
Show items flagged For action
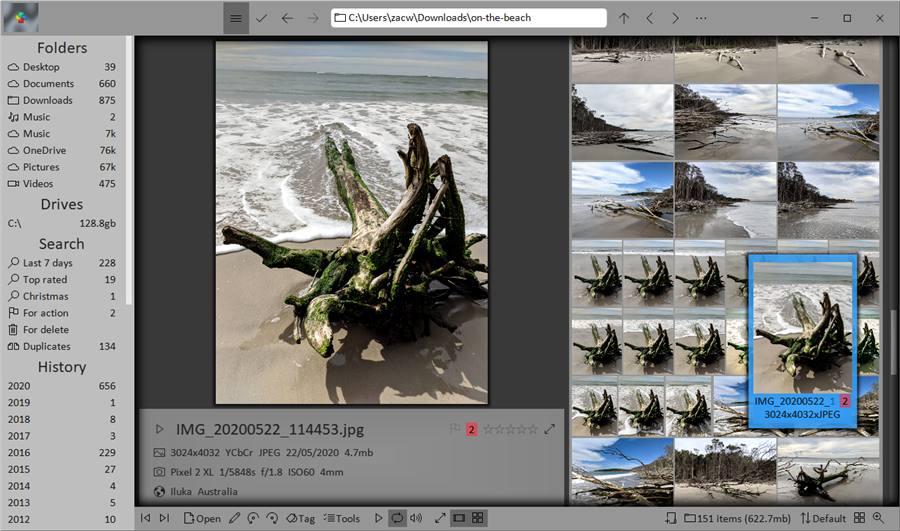(x=61, y=313)
